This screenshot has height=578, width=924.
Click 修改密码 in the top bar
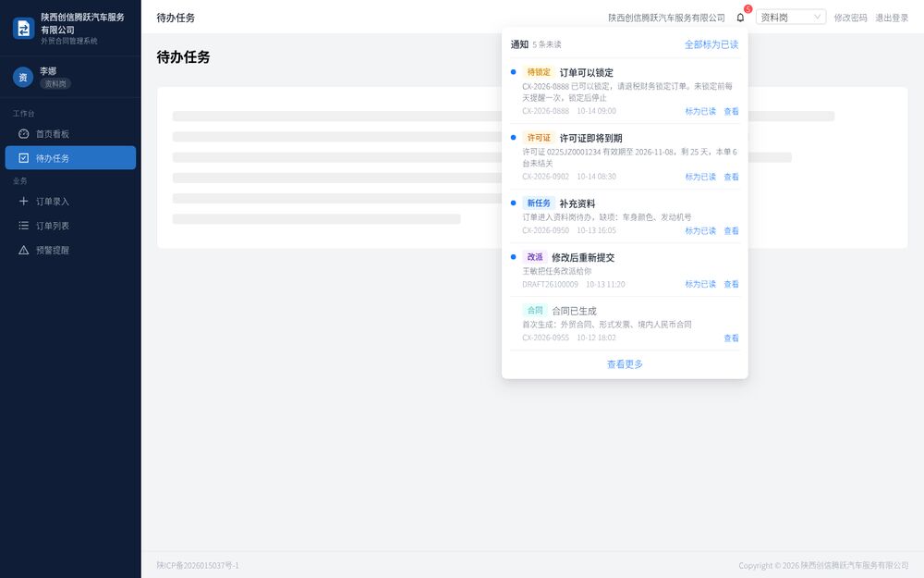pos(850,18)
